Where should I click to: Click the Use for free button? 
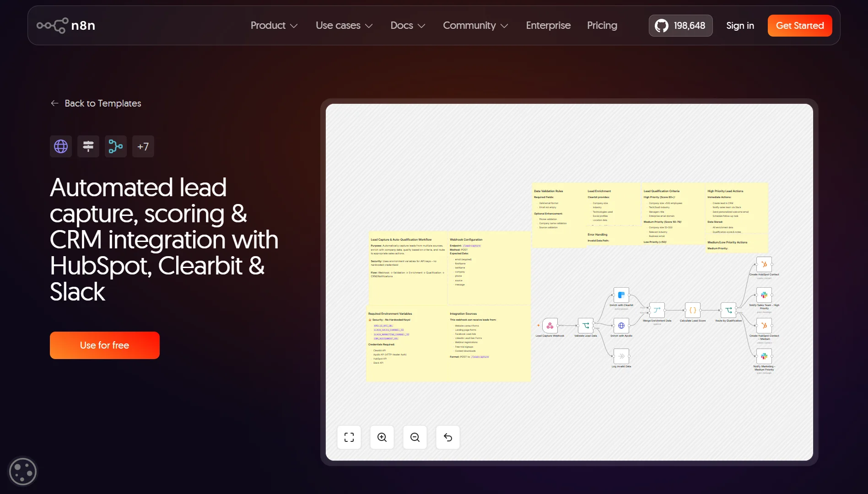pos(105,345)
